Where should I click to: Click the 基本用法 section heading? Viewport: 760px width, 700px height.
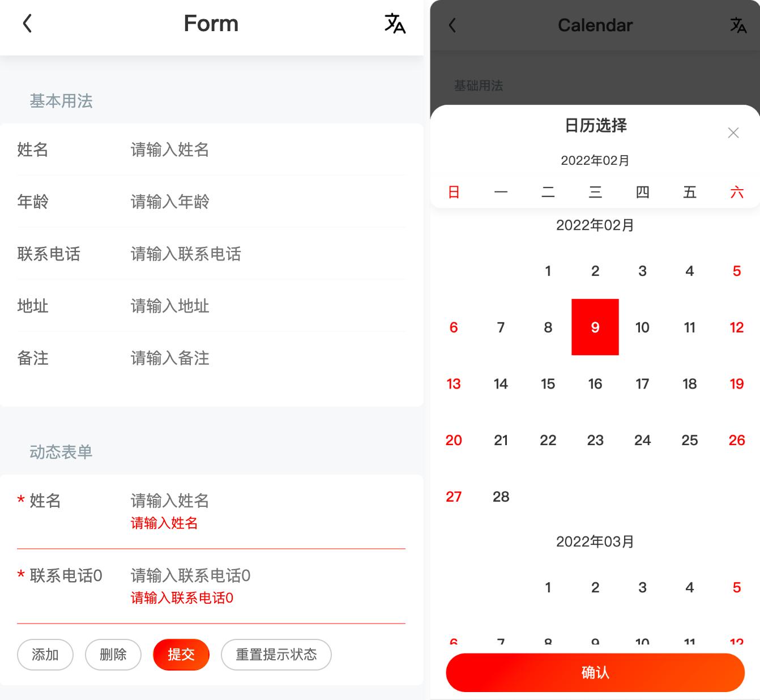point(61,101)
